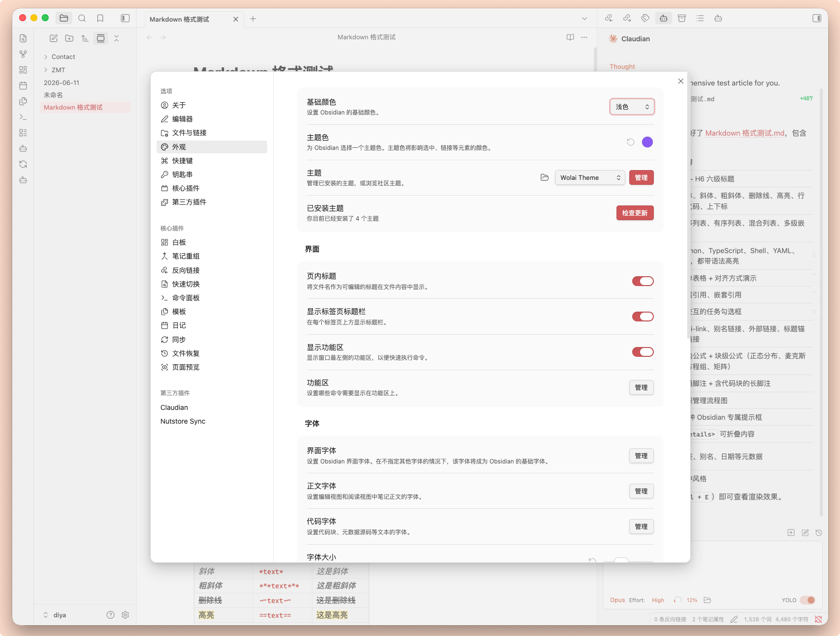The width and height of the screenshot is (840, 636).
Task: Open the 未命名 note
Action: point(85,95)
